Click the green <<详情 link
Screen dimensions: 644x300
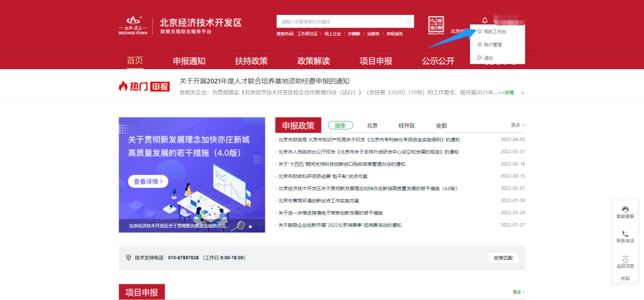pos(506,93)
